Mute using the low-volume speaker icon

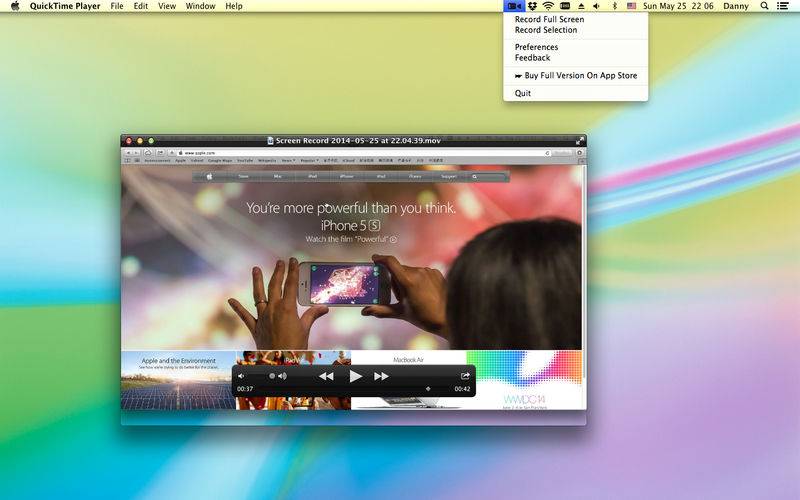pos(241,377)
